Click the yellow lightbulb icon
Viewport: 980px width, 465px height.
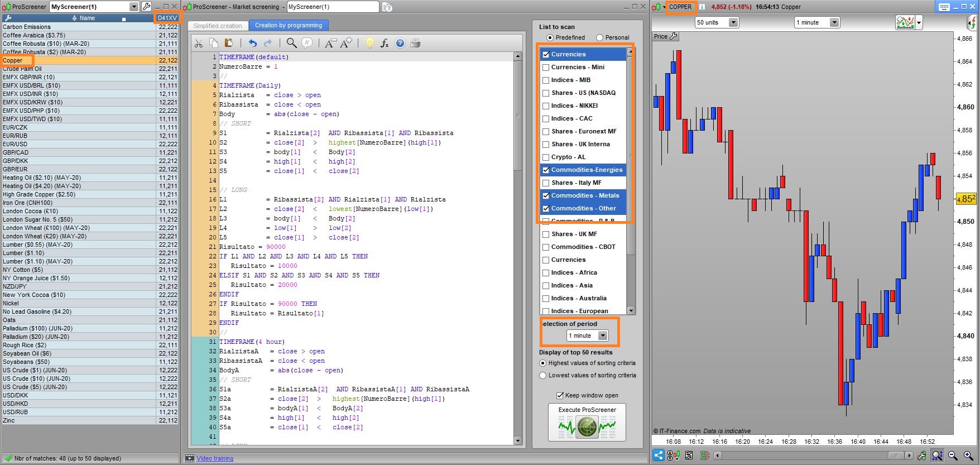coord(369,44)
